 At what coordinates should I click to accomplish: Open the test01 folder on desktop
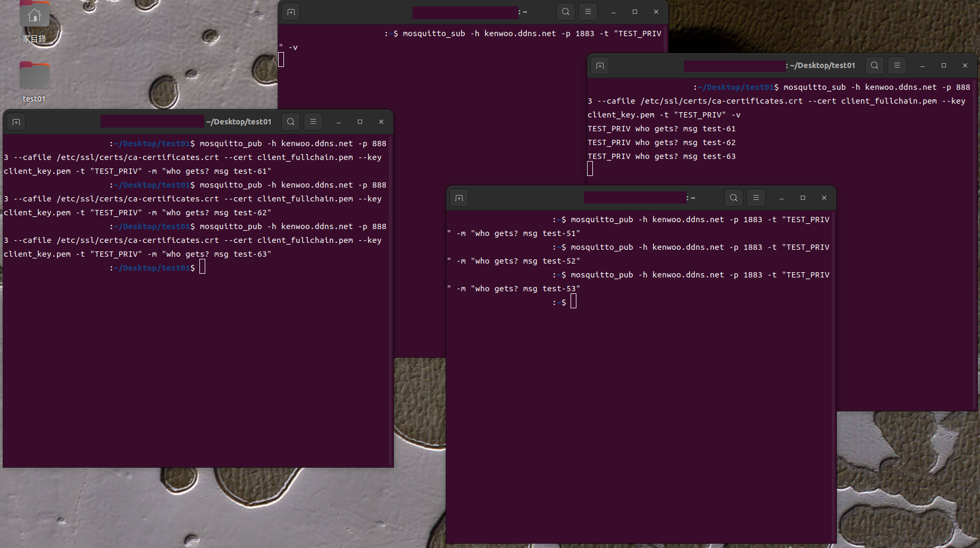point(34,82)
